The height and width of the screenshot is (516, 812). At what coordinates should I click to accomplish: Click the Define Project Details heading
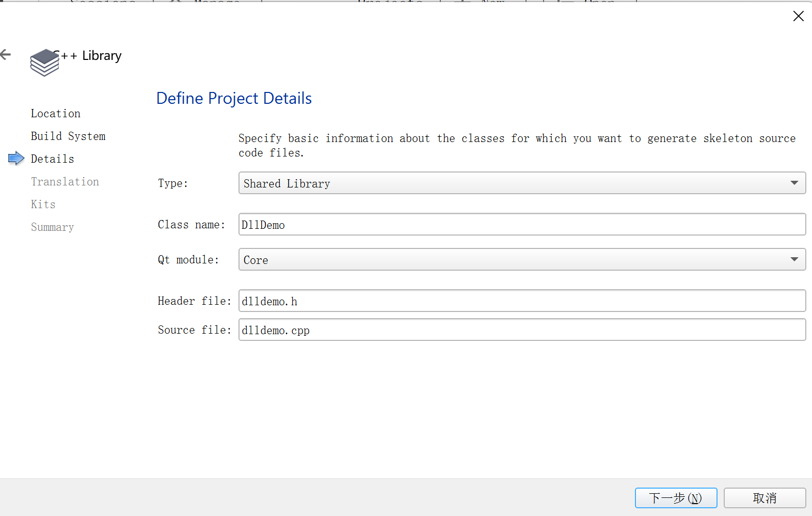[234, 98]
